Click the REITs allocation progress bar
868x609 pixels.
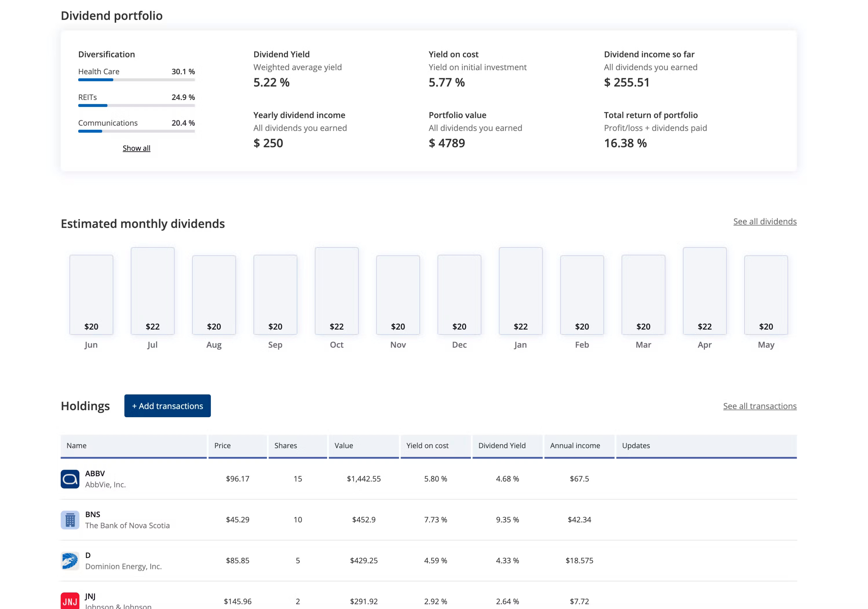136,105
